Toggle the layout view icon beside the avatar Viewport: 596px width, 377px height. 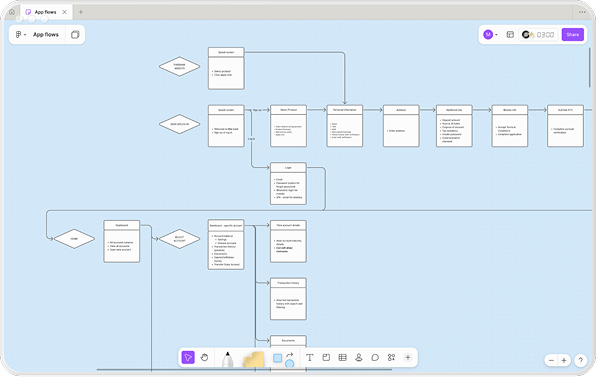click(x=510, y=35)
